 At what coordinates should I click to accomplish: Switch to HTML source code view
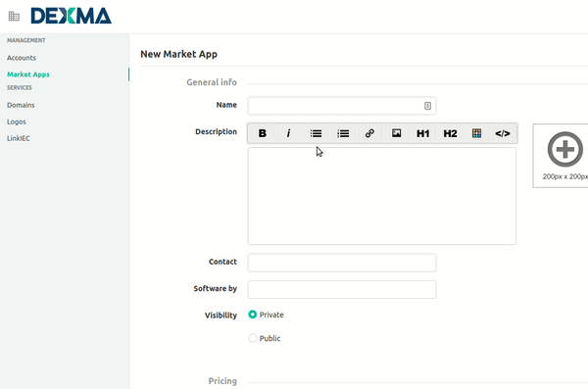pyautogui.click(x=503, y=133)
